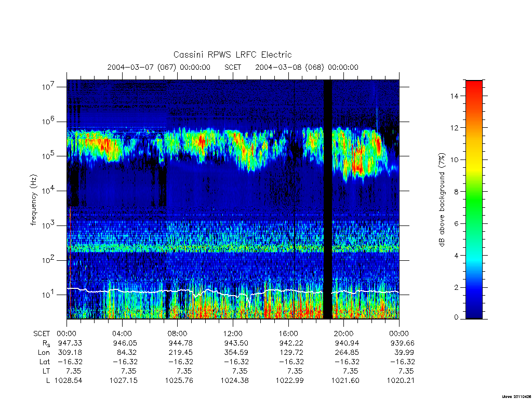532x399 pixels.
Task: Click the 14 dB tick label on colorbar
Action: 454,96
